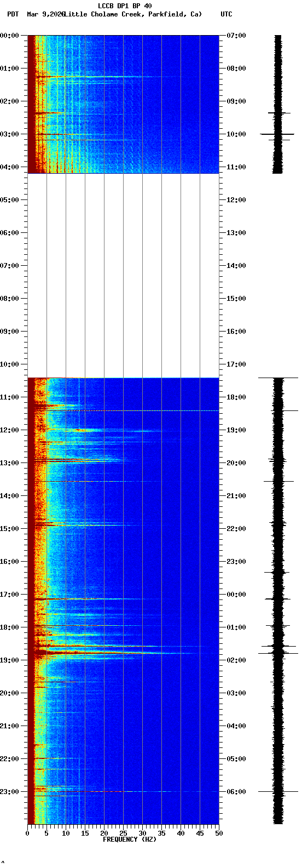The width and height of the screenshot is (302, 868).
Task: Click the "FREQUENCY (HZ)" axis label
Action: pyautogui.click(x=130, y=840)
